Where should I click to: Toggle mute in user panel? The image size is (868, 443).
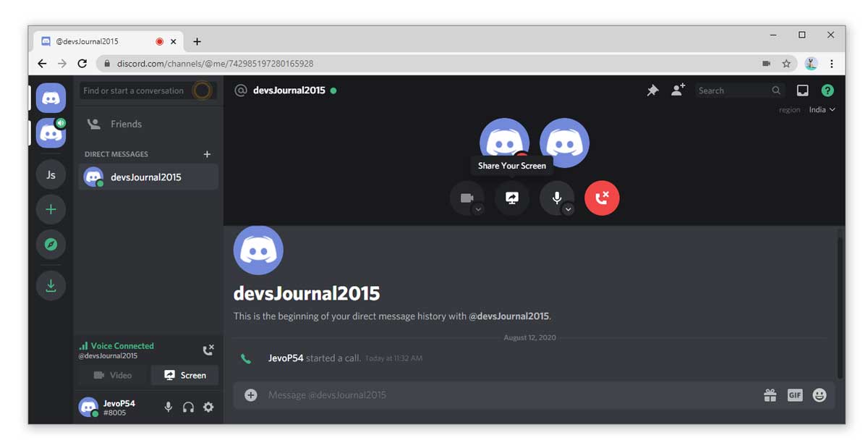[x=169, y=407]
